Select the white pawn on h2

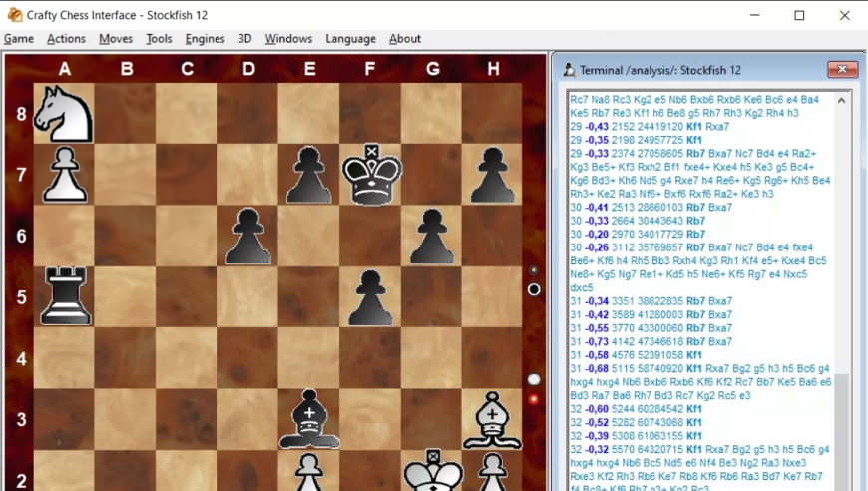[492, 472]
